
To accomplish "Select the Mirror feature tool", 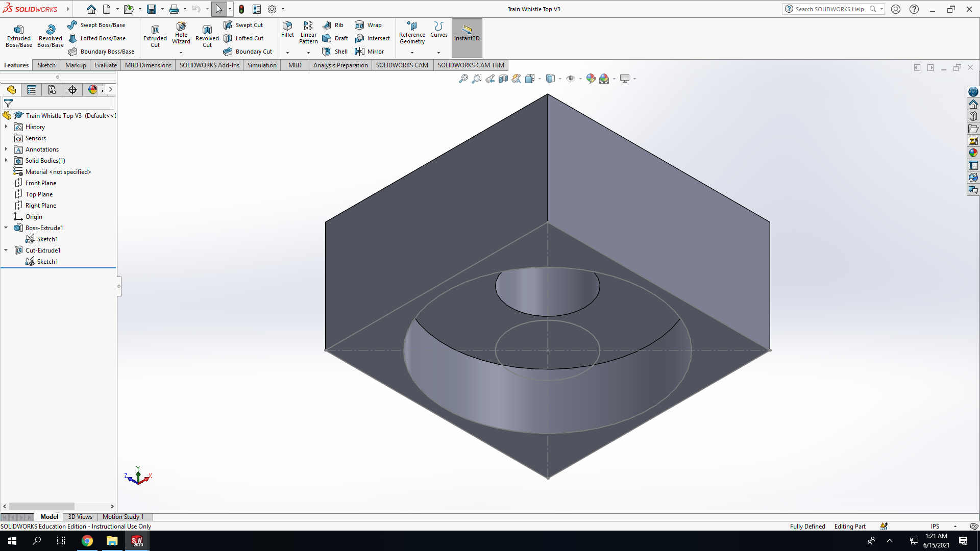I will (369, 52).
